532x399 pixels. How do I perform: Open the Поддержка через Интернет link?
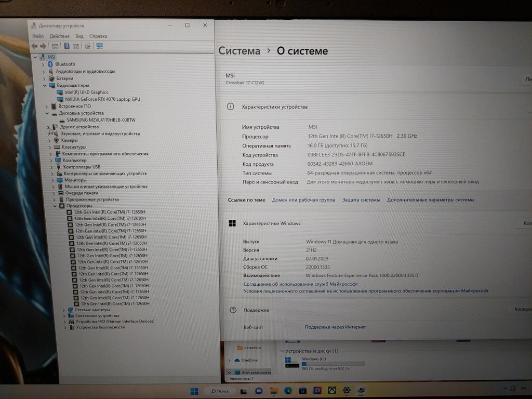pos(335,327)
